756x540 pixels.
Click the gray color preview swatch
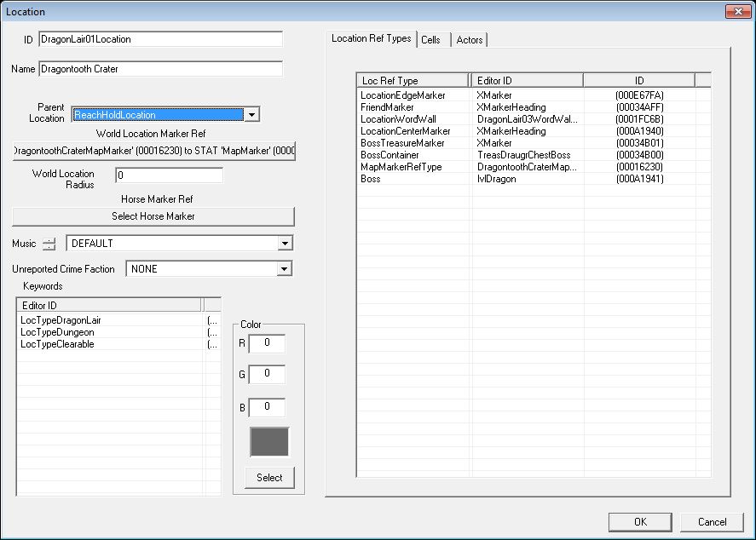[x=269, y=441]
